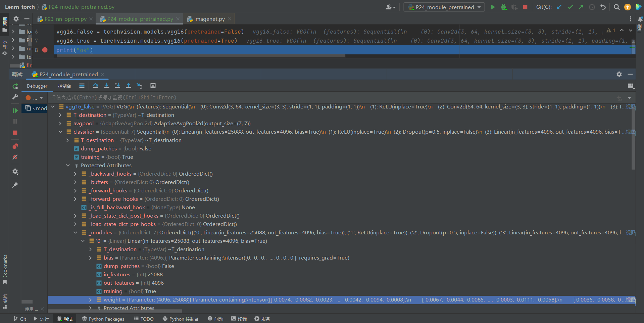Image resolution: width=644 pixels, height=323 pixels.
Task: Open the Git tool window tab
Action: point(20,319)
